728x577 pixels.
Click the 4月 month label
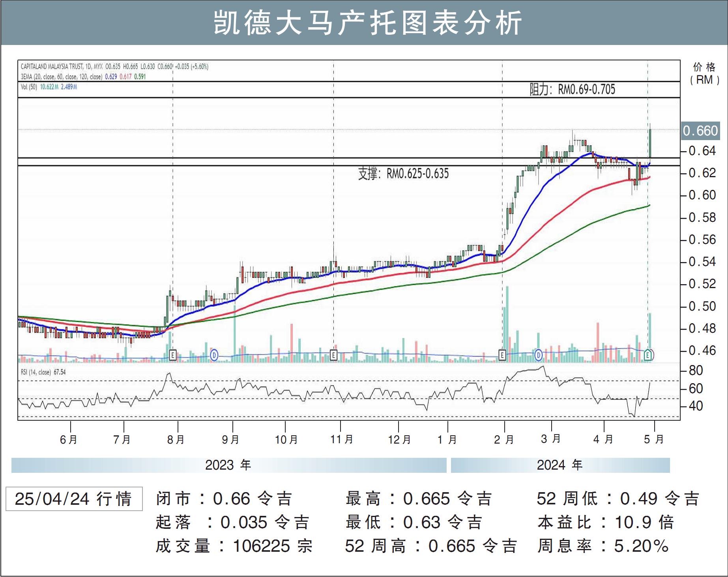(x=603, y=439)
